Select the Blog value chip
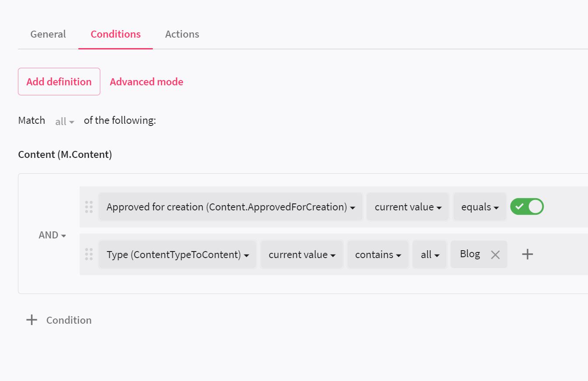The image size is (588, 381). tap(469, 254)
